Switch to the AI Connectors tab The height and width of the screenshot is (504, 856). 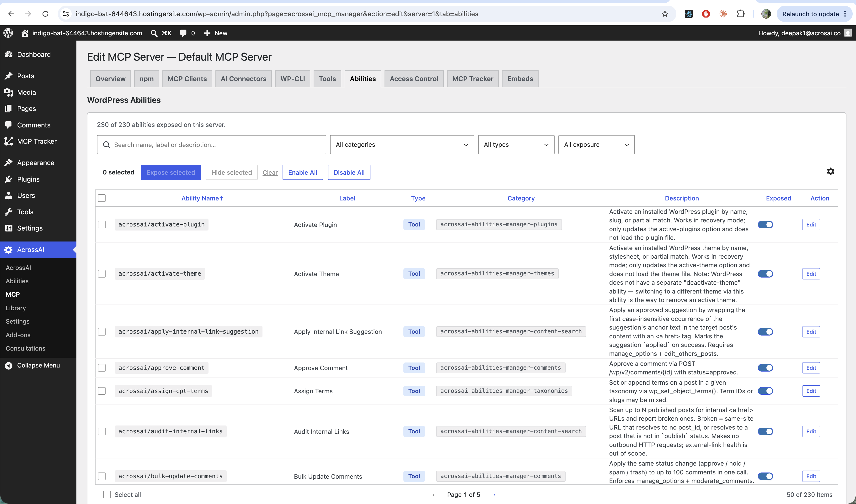(243, 79)
